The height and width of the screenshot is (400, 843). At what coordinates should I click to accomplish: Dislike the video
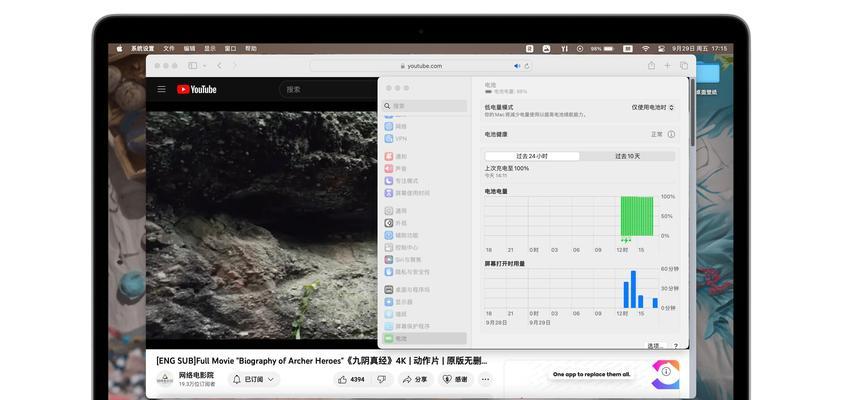(381, 379)
